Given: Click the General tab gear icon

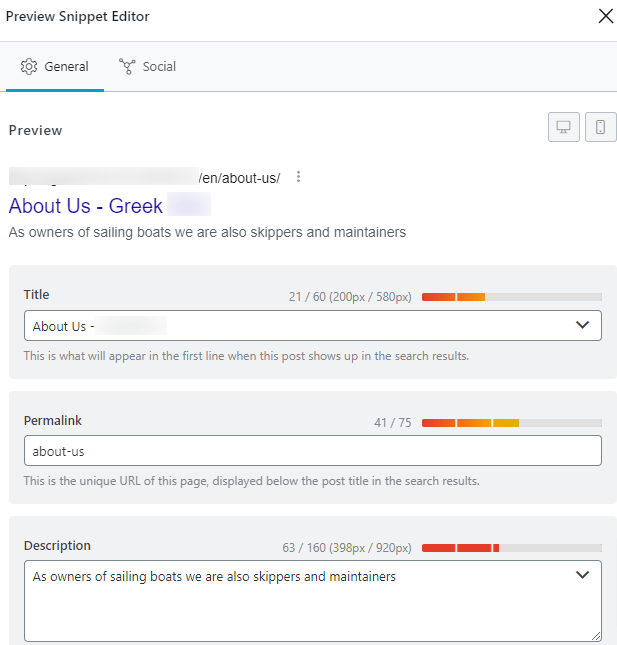Looking at the screenshot, I should click(x=29, y=67).
